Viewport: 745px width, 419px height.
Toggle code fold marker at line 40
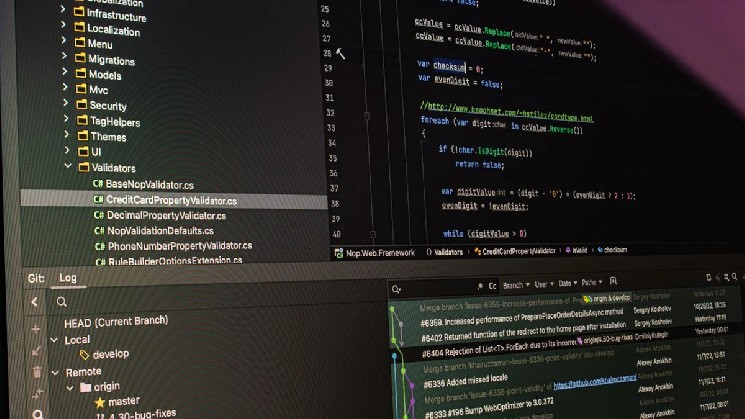[373, 235]
